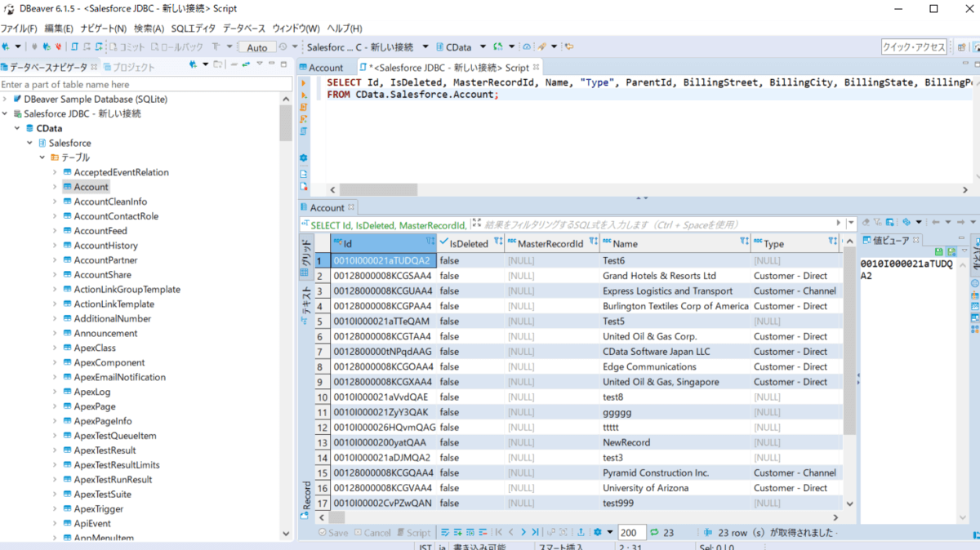The height and width of the screenshot is (550, 980).
Task: Switch results to Grid view side tab
Action: pyautogui.click(x=306, y=256)
